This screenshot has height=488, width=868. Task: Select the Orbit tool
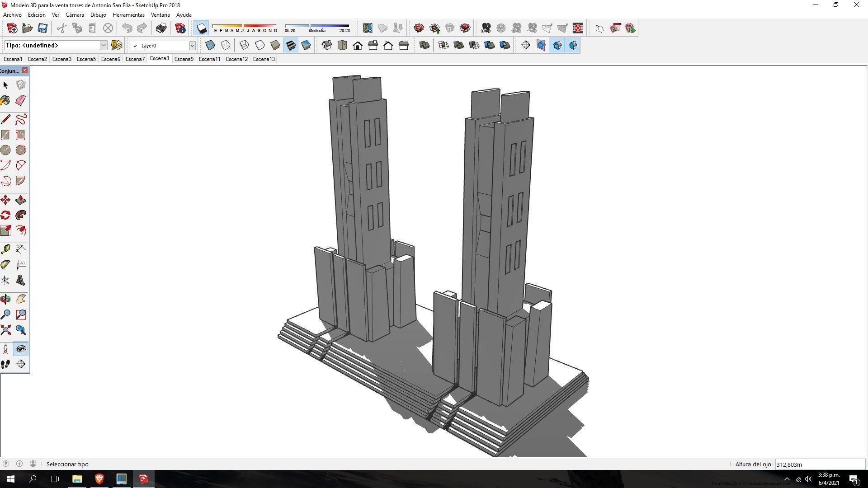[5, 299]
